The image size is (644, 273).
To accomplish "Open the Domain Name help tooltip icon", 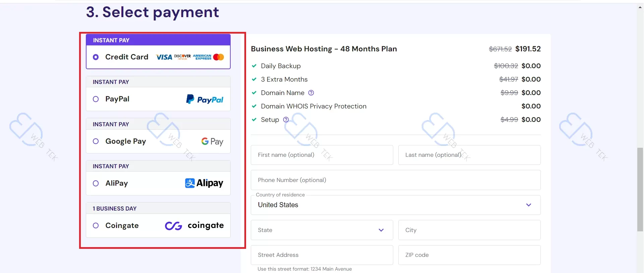I will (x=311, y=93).
